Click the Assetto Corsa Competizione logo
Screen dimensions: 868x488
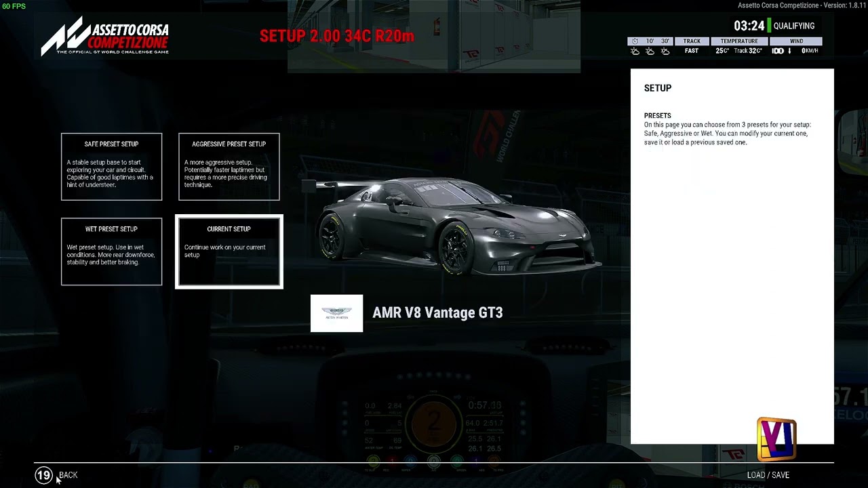click(x=104, y=36)
